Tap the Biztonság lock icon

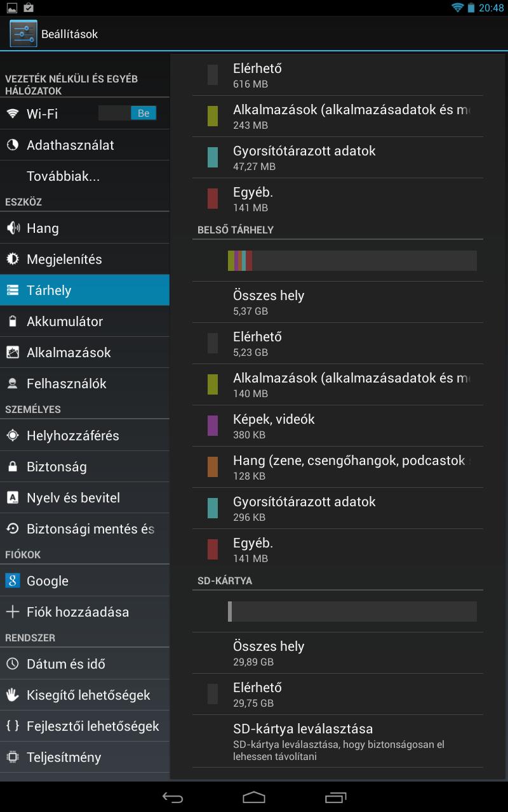click(12, 466)
